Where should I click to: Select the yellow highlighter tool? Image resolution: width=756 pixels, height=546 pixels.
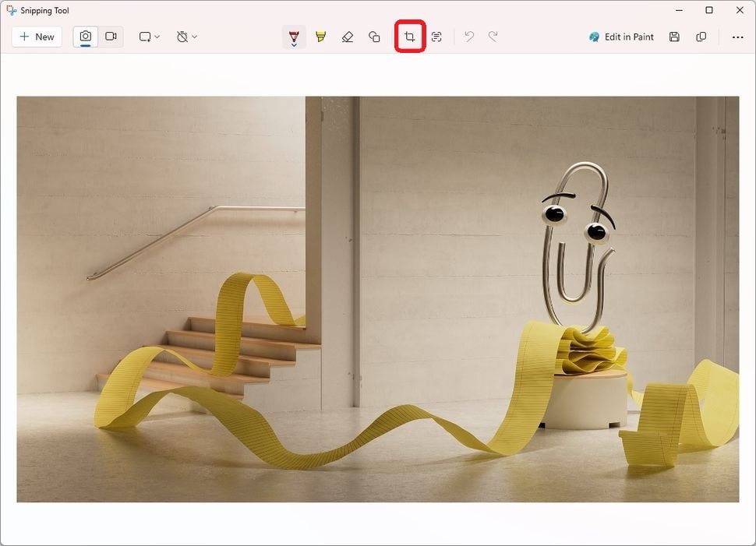pos(320,37)
